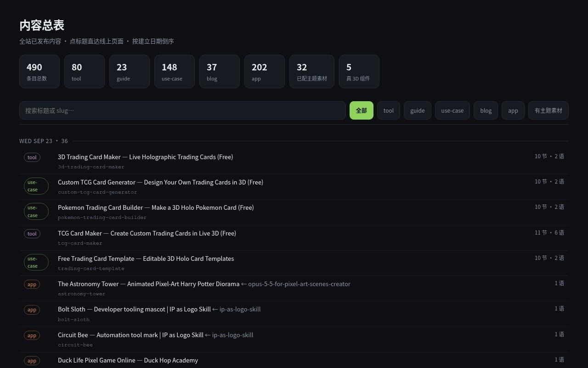This screenshot has height=368, width=588.
Task: Click opus-5-5-for-pixel-art-scenes-creator source reference
Action: coord(296,284)
